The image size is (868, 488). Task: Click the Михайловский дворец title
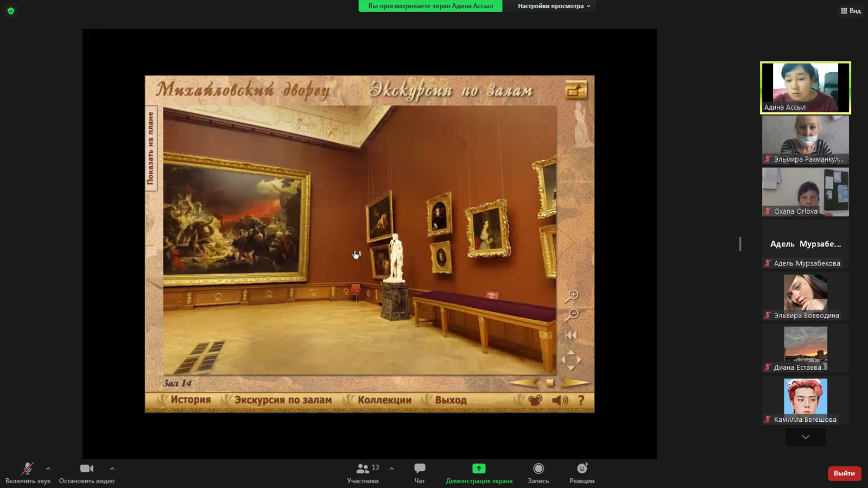[243, 90]
